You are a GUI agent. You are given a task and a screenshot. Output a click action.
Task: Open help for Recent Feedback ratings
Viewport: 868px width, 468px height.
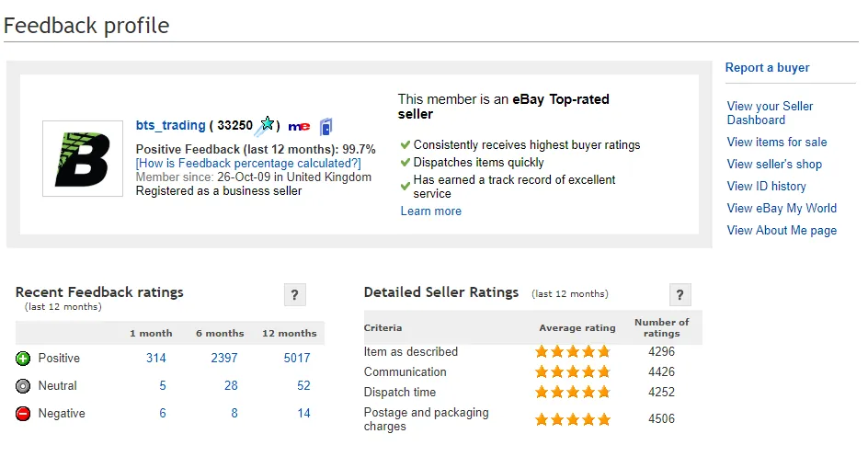click(294, 294)
